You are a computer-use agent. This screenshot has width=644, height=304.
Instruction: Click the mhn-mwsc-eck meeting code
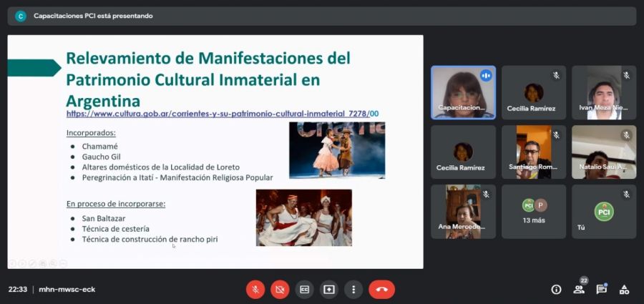(67, 289)
